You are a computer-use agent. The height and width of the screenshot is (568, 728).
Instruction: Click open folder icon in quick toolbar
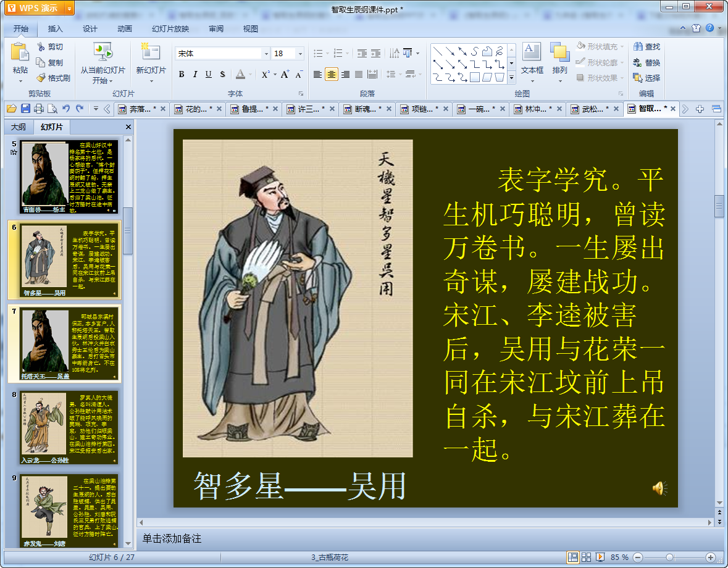pos(12,109)
